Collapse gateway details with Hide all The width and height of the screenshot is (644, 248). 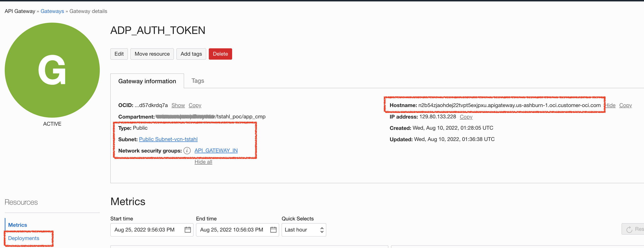coord(203,161)
